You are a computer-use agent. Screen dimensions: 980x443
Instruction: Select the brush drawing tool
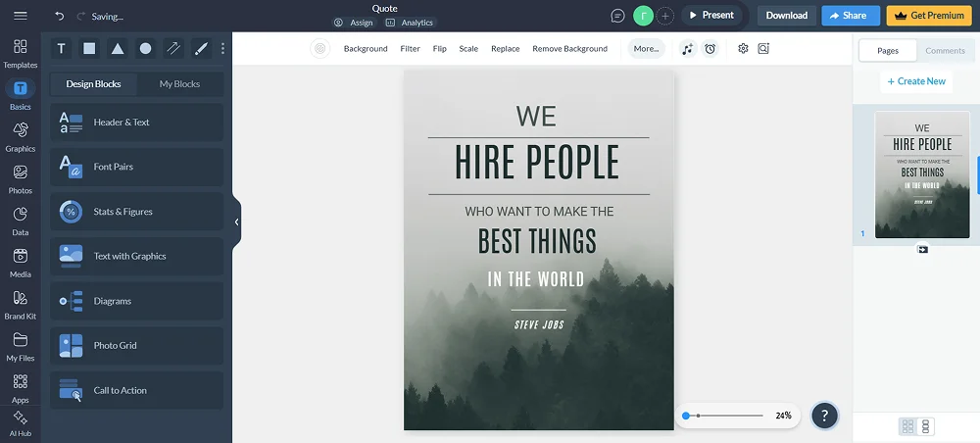tap(201, 48)
